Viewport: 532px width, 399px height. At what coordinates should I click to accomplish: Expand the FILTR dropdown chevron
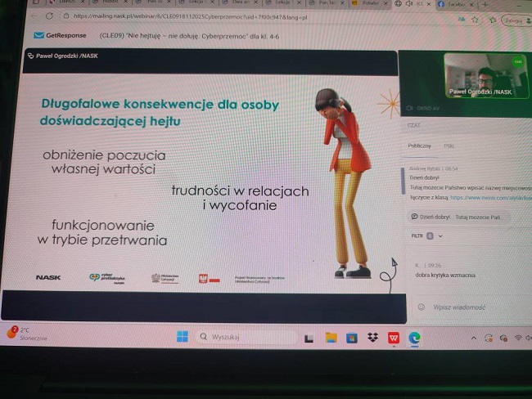coord(440,235)
